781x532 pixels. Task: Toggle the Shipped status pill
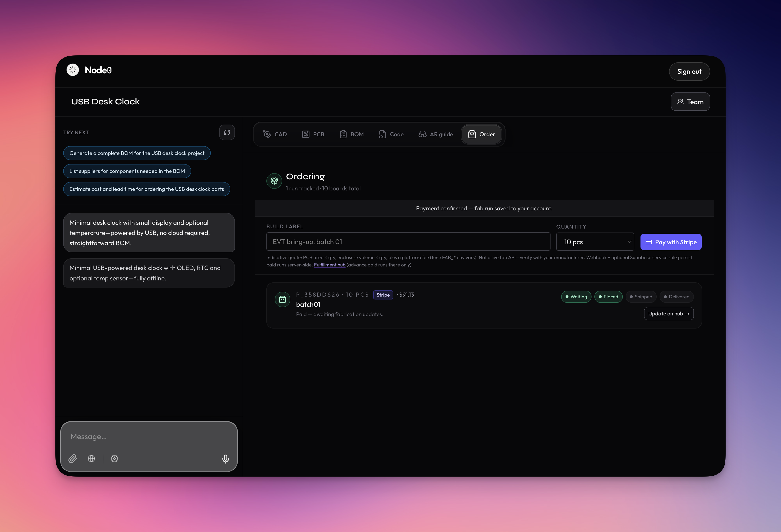[x=640, y=297]
